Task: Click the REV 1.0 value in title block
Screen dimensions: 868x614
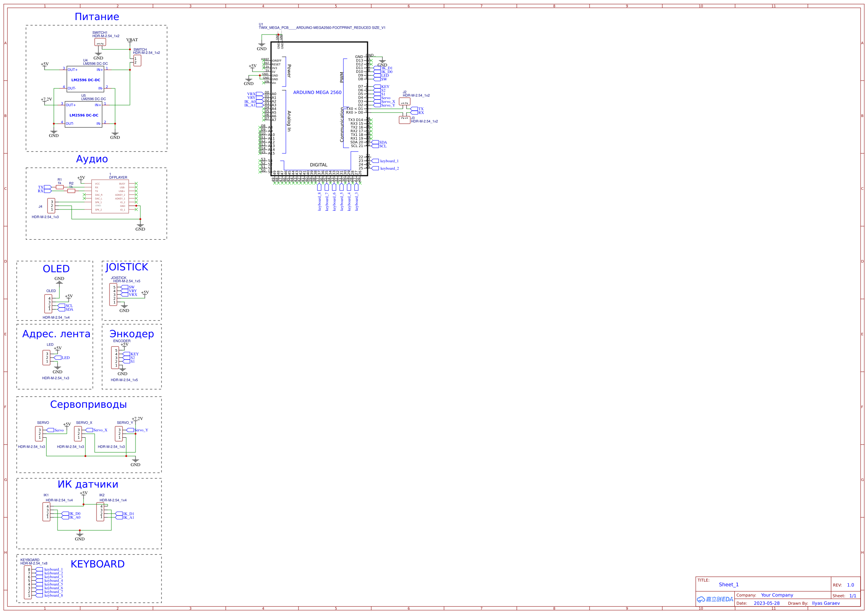Action: click(x=850, y=585)
